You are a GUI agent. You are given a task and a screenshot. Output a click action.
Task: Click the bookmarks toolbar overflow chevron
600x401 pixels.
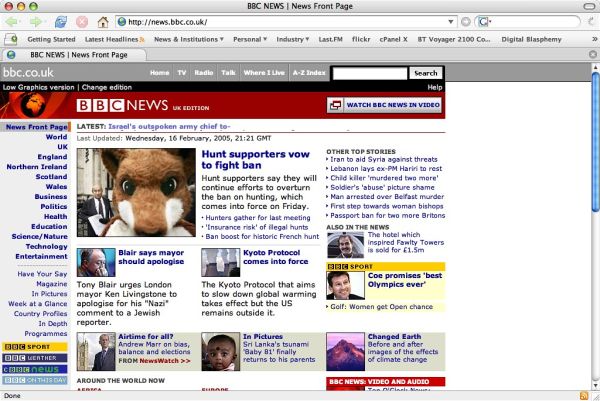point(594,39)
